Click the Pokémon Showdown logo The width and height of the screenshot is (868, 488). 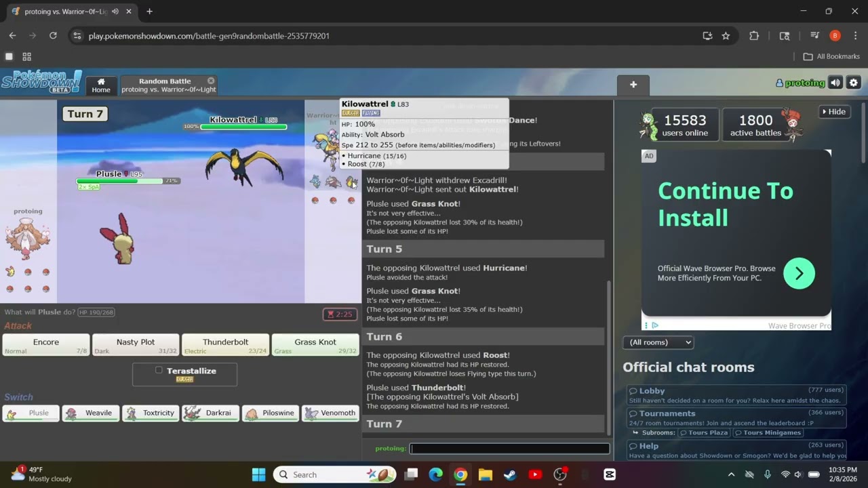click(41, 82)
